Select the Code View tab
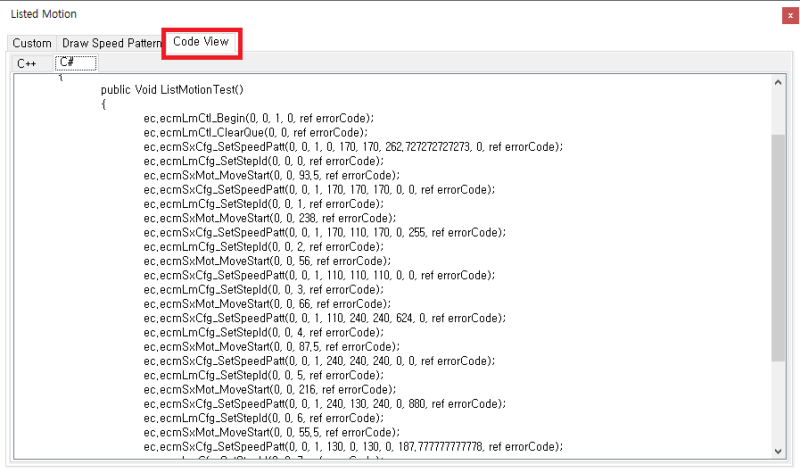Viewport: 800px width, 473px height. pos(201,42)
